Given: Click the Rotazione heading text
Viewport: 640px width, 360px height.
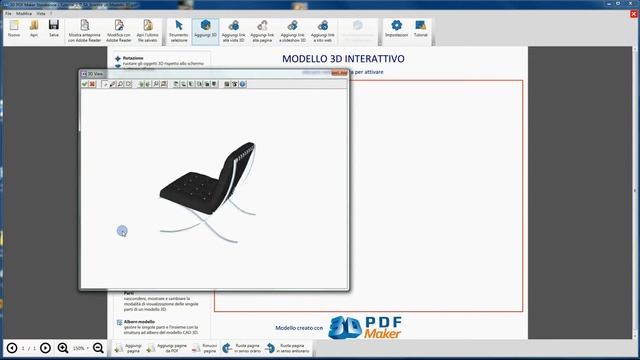Looking at the screenshot, I should tap(133, 58).
